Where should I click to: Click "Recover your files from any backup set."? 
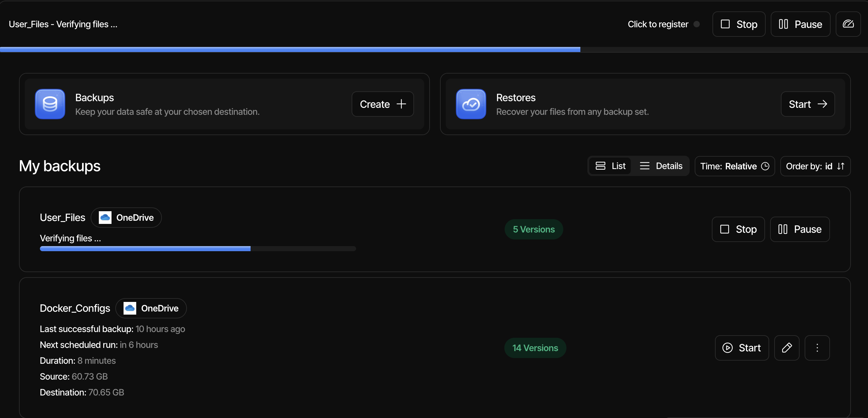pyautogui.click(x=572, y=112)
